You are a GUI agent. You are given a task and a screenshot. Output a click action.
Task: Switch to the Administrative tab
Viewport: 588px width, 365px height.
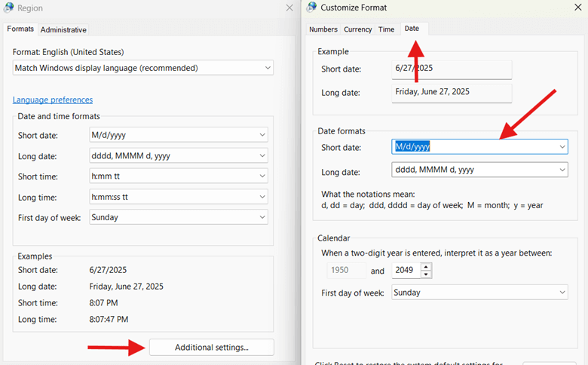[63, 29]
